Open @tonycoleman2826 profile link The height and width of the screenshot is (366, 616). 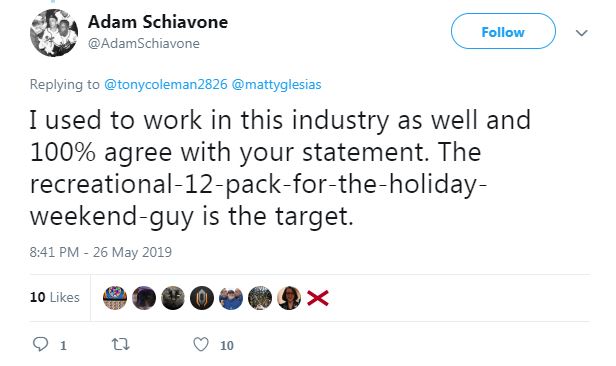pos(165,84)
